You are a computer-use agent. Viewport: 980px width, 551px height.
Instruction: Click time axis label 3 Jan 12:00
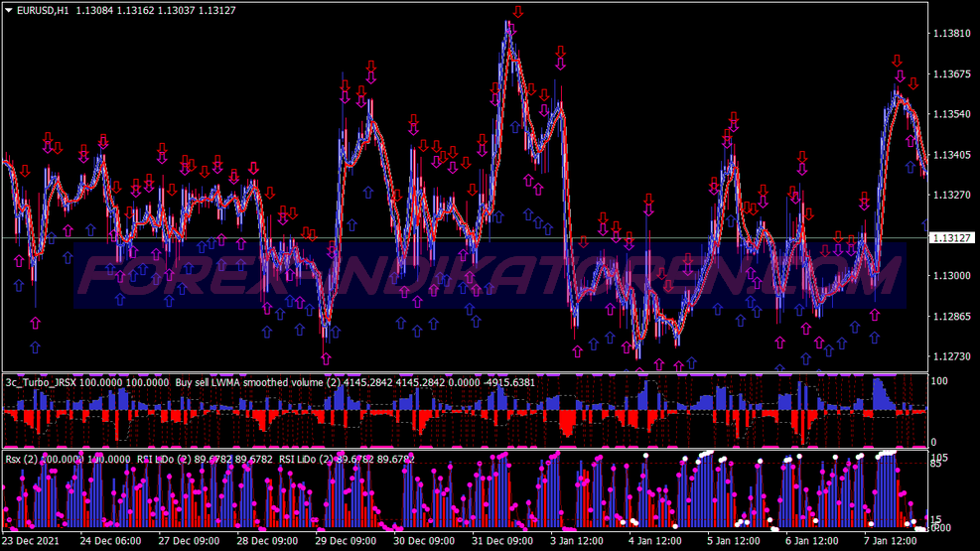coord(576,540)
